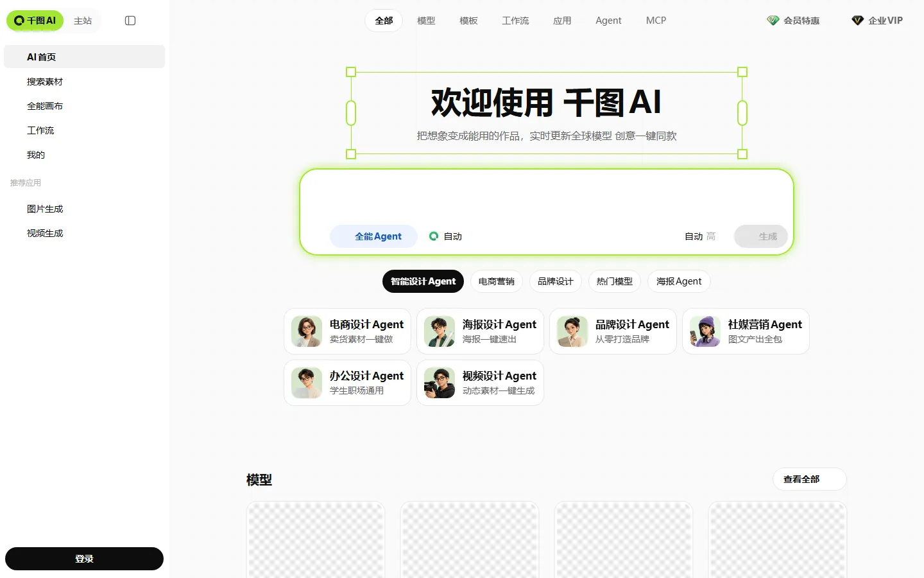Select the 品牌设计 category pill

point(556,281)
